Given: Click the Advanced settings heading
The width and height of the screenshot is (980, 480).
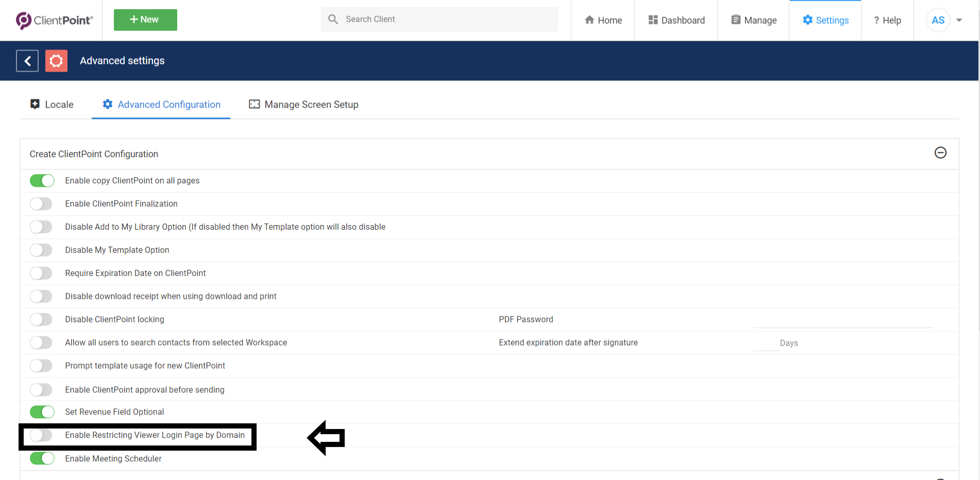Looking at the screenshot, I should point(122,61).
